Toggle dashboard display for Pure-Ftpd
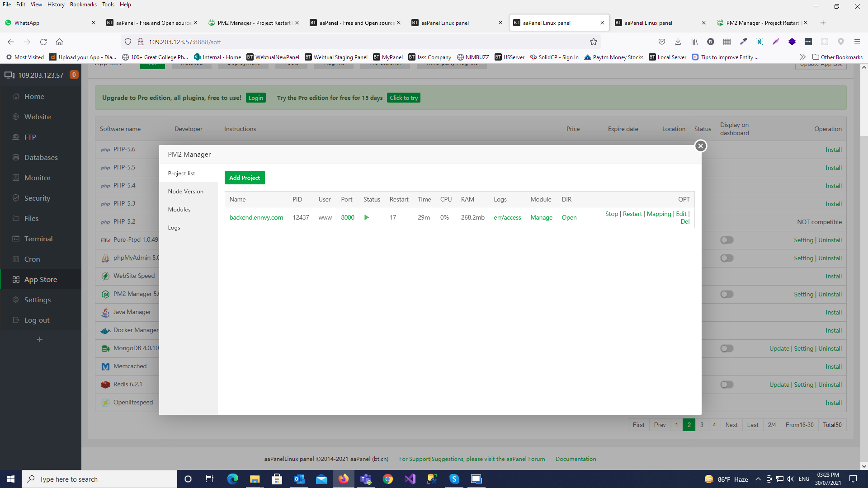The width and height of the screenshot is (868, 488). pyautogui.click(x=726, y=240)
